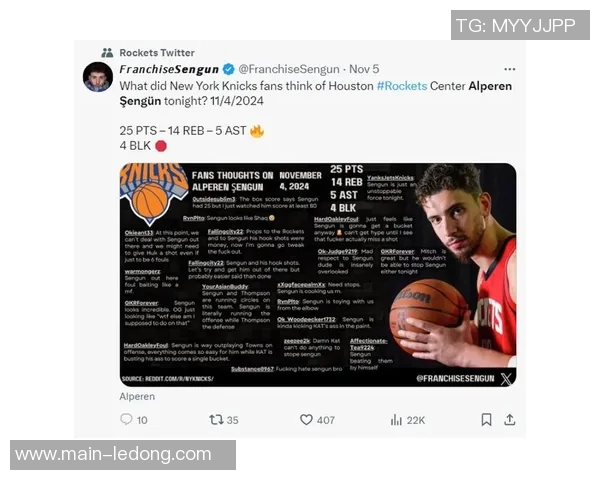Open FranchiseSengun profile avatar
Image resolution: width=600 pixels, height=480 pixels.
tap(98, 77)
